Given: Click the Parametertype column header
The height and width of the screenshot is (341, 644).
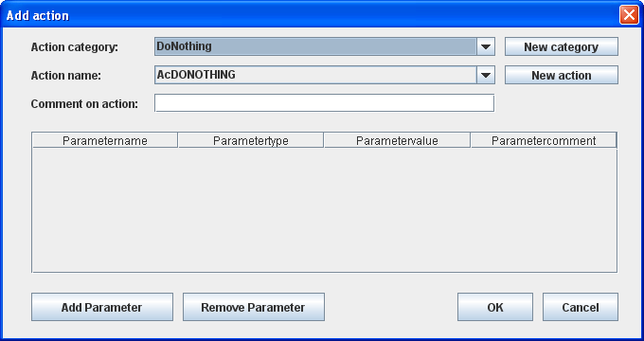Looking at the screenshot, I should pyautogui.click(x=251, y=140).
